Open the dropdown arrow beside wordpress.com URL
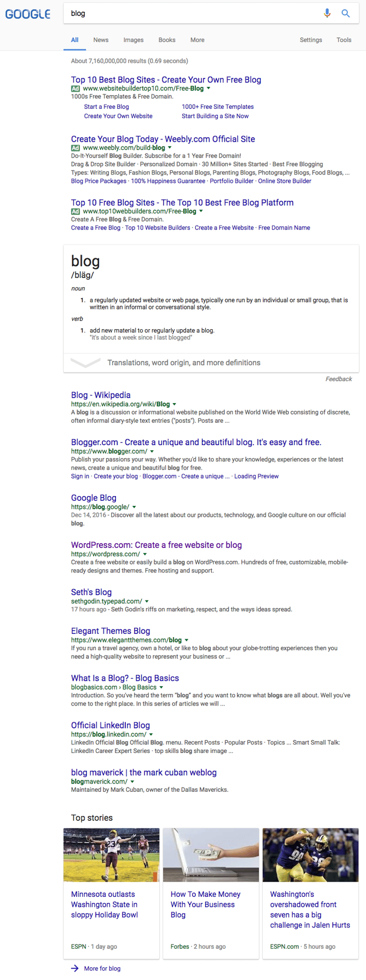This screenshot has width=366, height=980. (144, 554)
